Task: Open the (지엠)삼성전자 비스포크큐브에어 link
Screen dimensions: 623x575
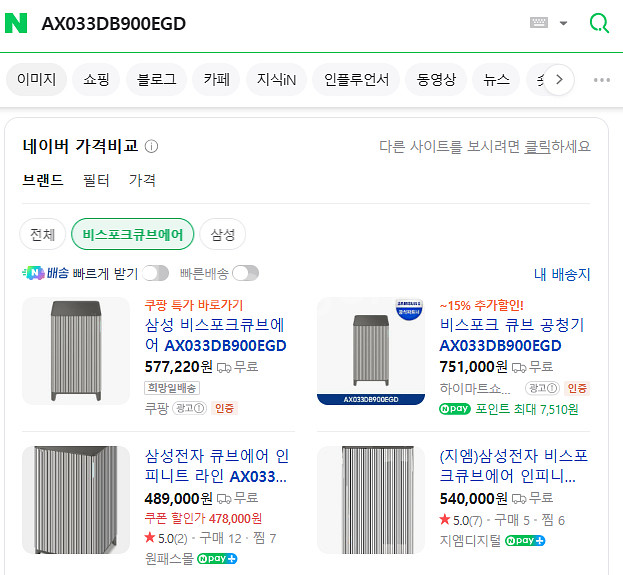Action: [513, 466]
